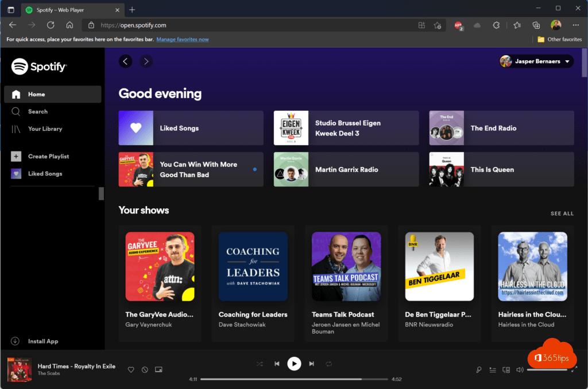This screenshot has height=389, width=588.
Task: Open the profile menu for Jasper Bernaers
Action: [535, 61]
